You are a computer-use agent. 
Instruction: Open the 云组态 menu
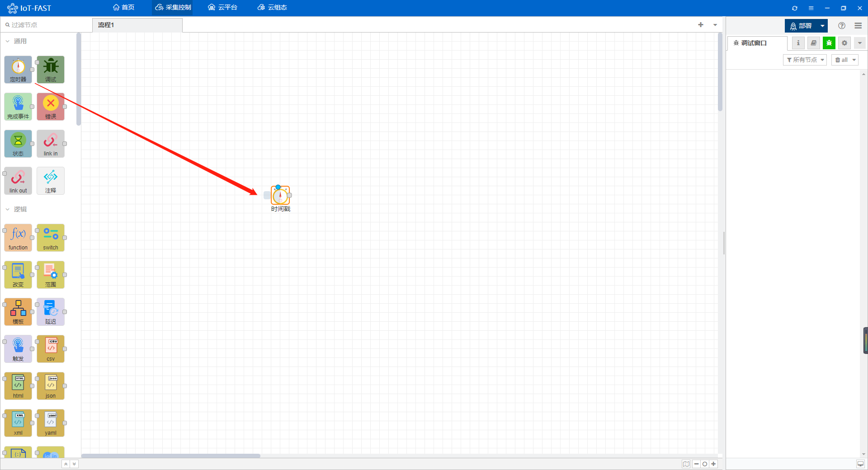pyautogui.click(x=273, y=8)
